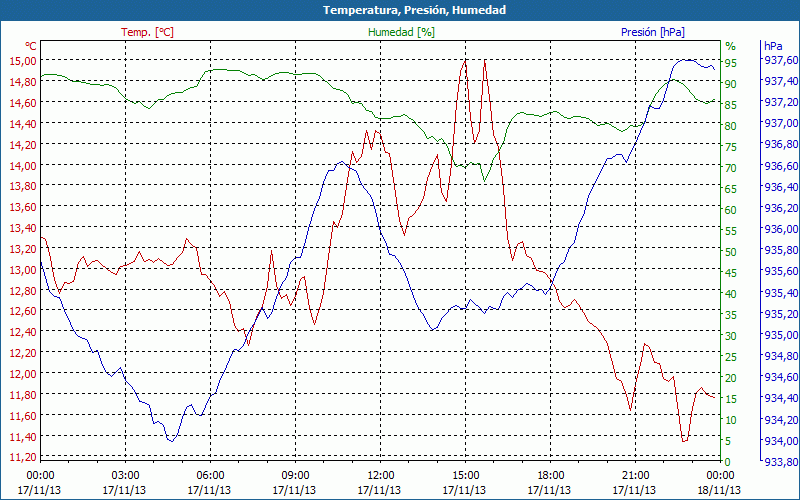Click the chart title 'Temperatura, Presión, Humedad'
This screenshot has width=800, height=500.
414,10
